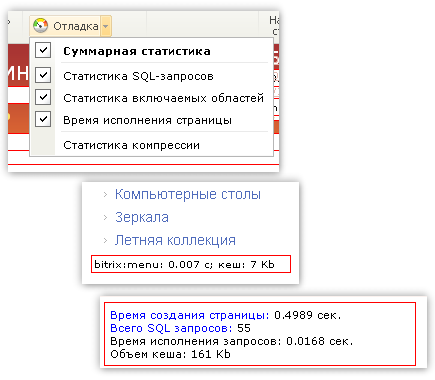Select the Статистика компрессии menu item
Viewport: 435px width, 380px height.
[x=132, y=145]
